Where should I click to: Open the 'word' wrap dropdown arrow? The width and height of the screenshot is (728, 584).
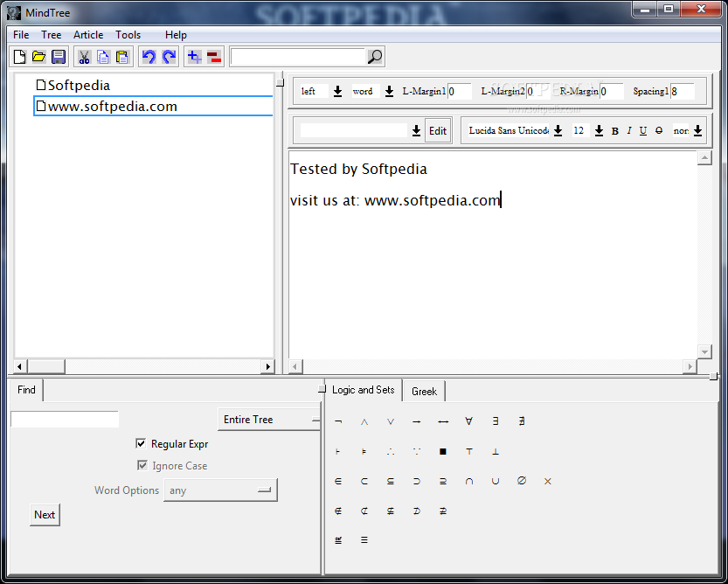389,92
